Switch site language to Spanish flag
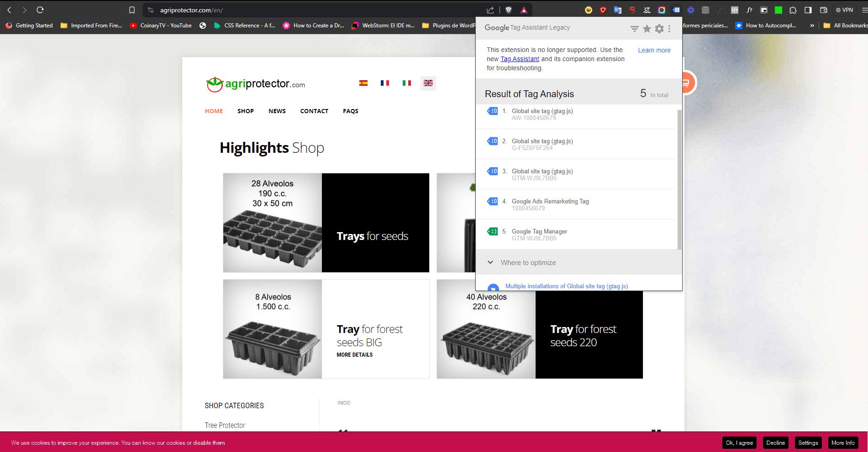The width and height of the screenshot is (868, 452). click(363, 83)
